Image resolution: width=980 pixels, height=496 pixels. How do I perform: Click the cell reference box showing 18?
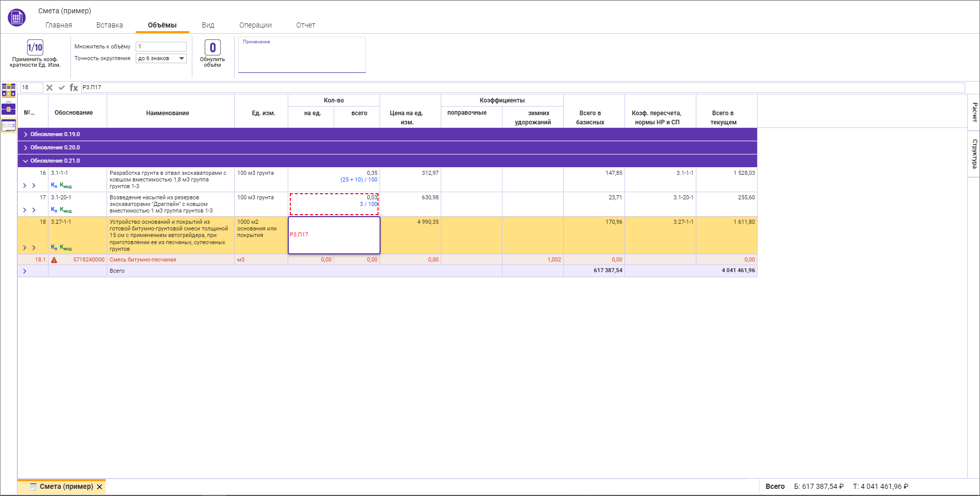(32, 88)
